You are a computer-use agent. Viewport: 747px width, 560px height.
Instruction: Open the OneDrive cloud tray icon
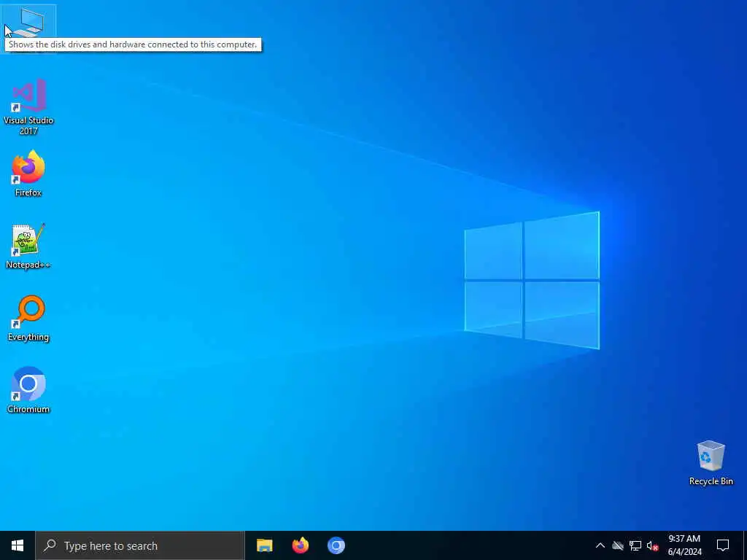point(618,545)
